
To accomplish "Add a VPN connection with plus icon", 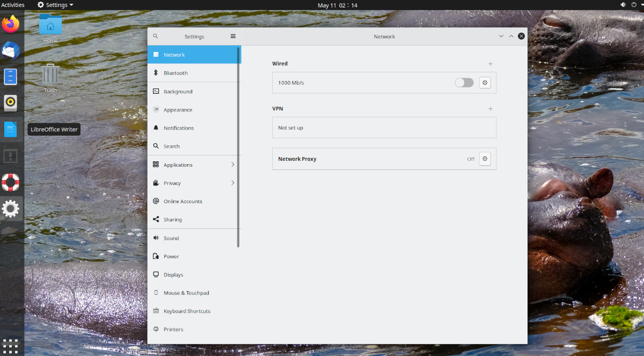I will (490, 109).
